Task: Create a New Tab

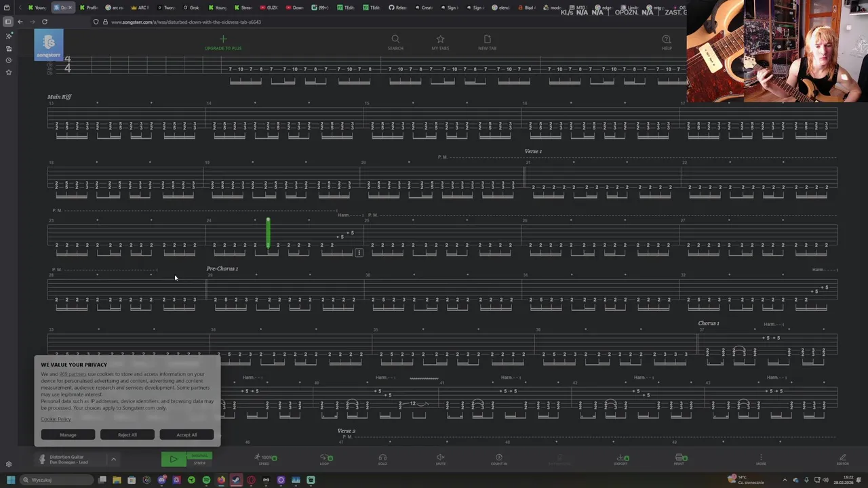Action: tap(487, 43)
